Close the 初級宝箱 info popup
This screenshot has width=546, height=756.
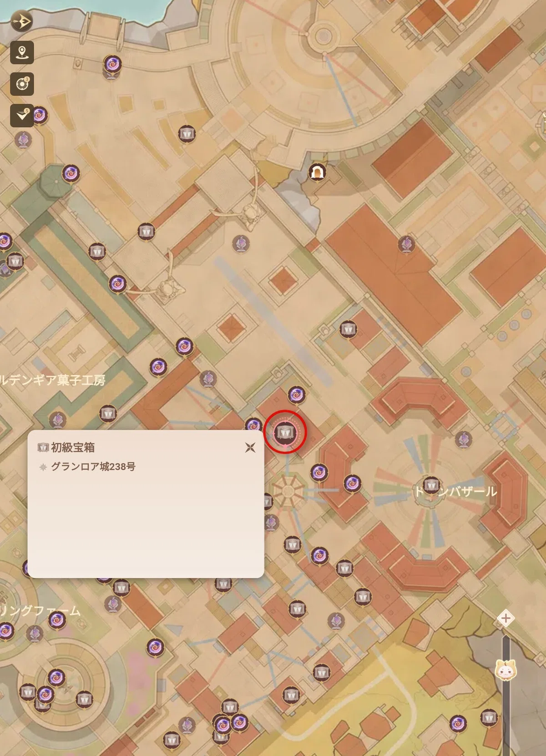250,447
